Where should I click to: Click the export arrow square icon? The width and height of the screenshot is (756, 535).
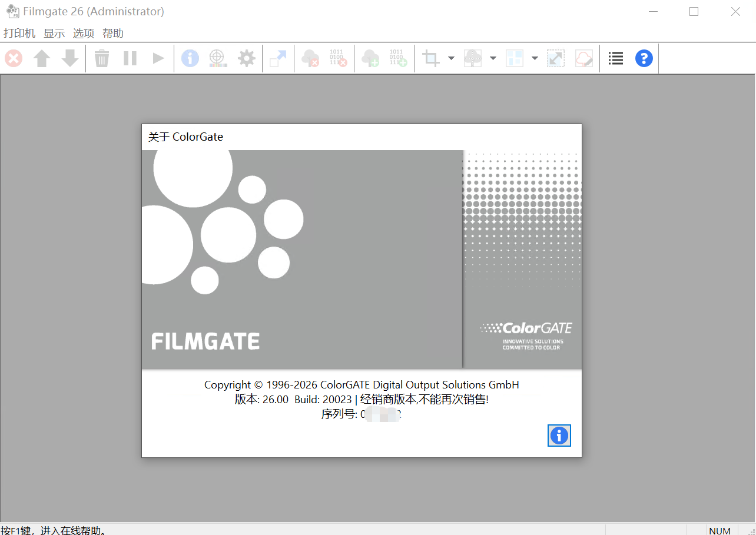click(x=278, y=58)
